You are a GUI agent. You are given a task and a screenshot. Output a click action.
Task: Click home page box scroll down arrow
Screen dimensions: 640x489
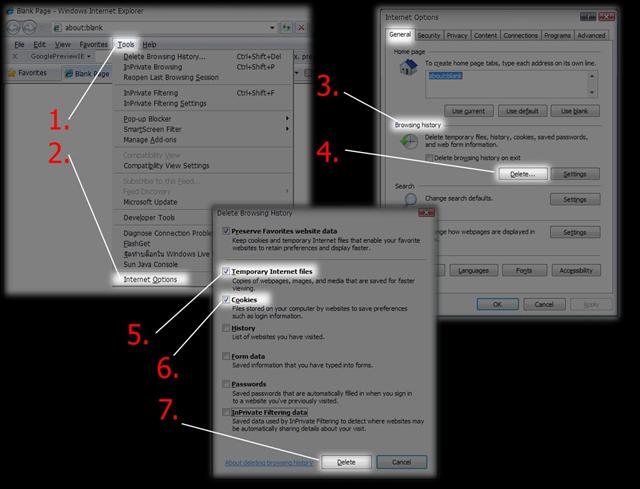pyautogui.click(x=592, y=93)
